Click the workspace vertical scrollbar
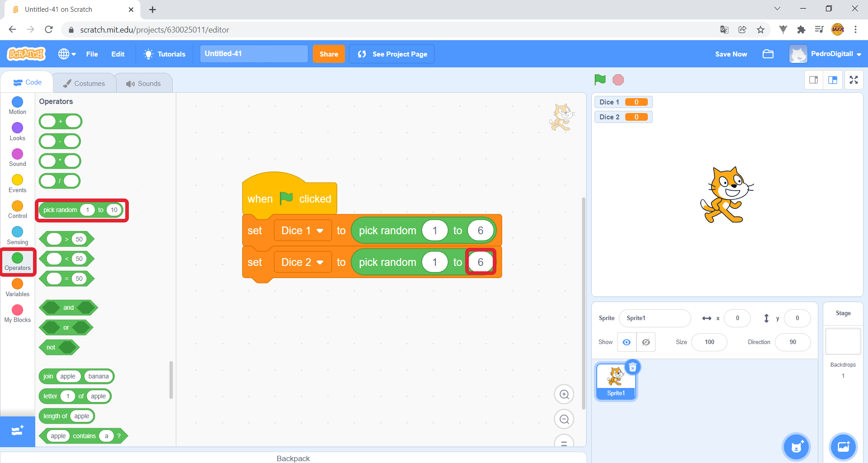 click(584, 303)
